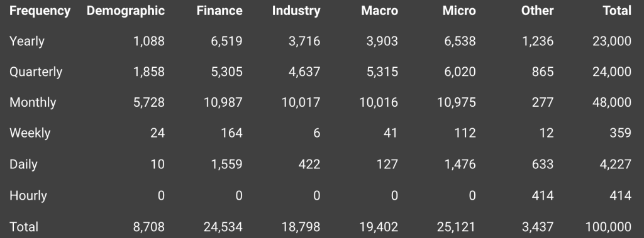Select the Other column header
Viewport: 644px width, 238px height.
click(x=537, y=11)
